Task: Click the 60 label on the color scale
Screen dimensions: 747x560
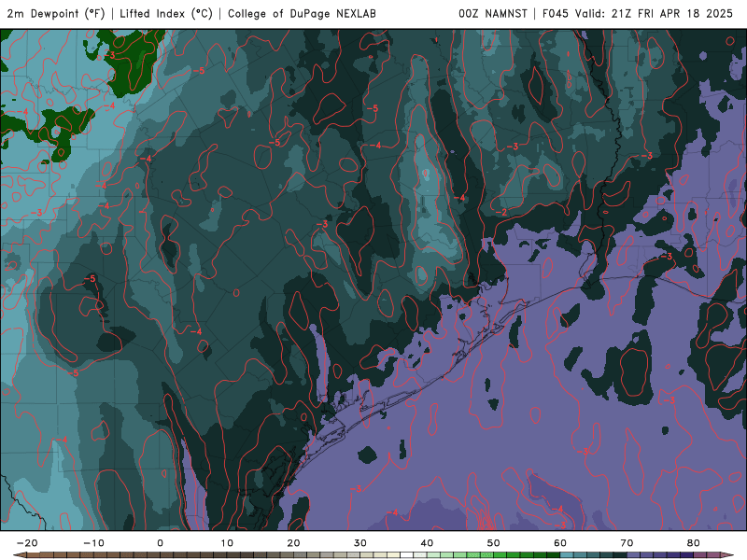Action: [560, 543]
